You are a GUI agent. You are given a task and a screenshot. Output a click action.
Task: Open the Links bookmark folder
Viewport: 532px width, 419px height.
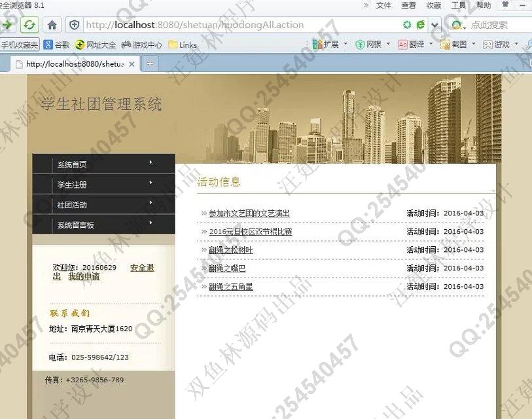tap(183, 45)
